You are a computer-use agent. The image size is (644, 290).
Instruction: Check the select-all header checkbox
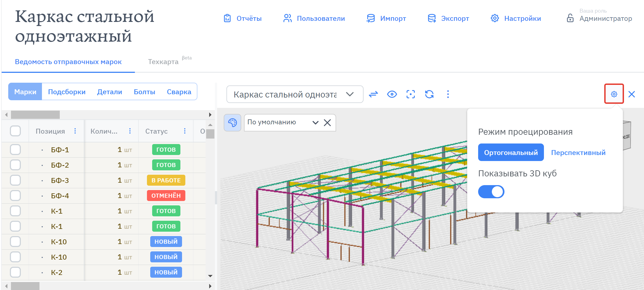coord(15,131)
